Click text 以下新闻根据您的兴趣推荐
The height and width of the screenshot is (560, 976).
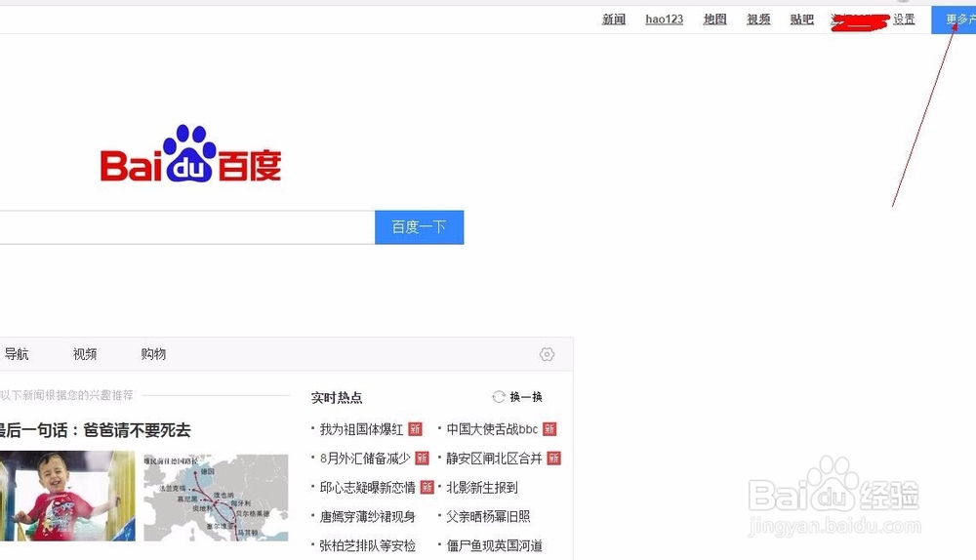point(66,395)
